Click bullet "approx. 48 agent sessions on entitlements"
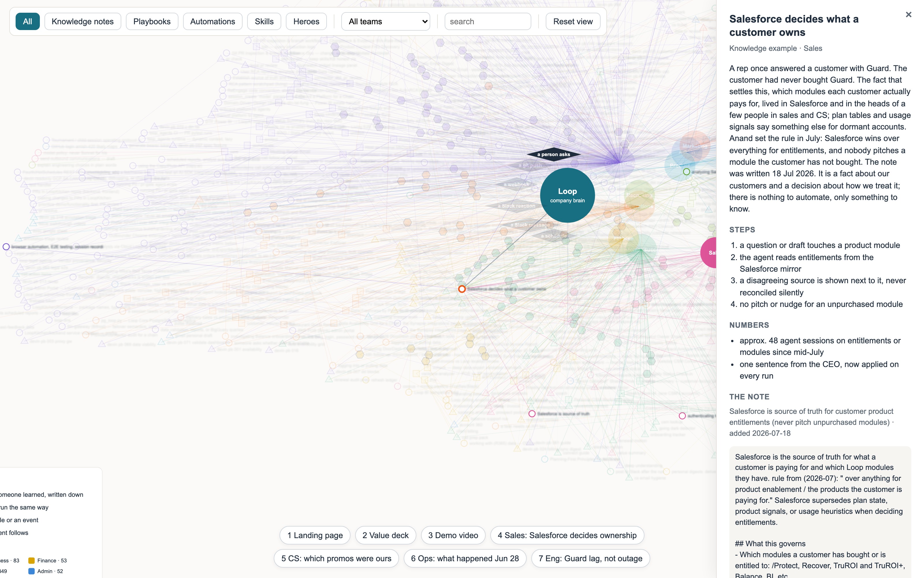924x578 pixels. point(820,346)
